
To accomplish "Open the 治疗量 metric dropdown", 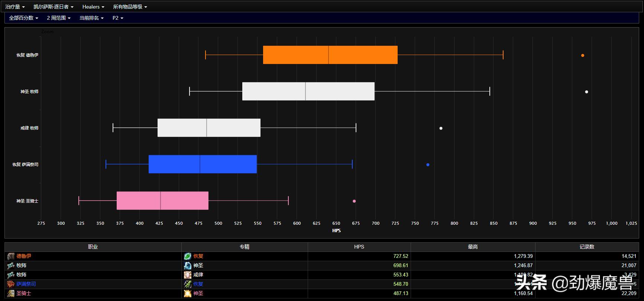I will (x=15, y=7).
